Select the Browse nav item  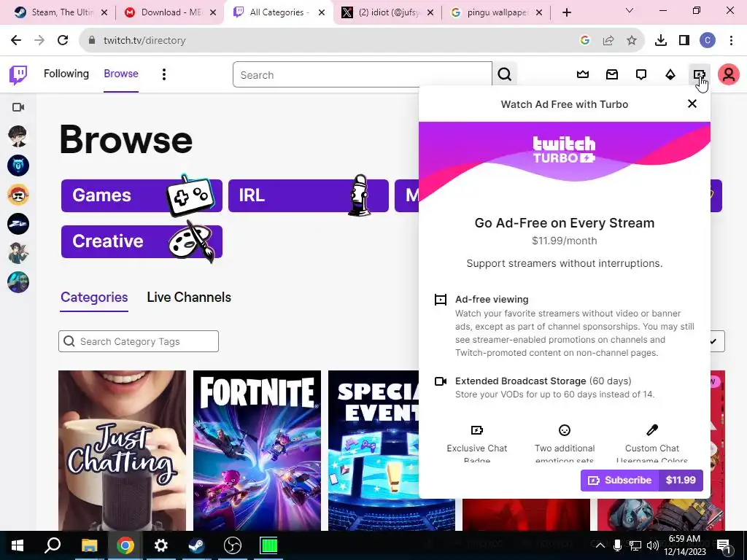click(121, 74)
